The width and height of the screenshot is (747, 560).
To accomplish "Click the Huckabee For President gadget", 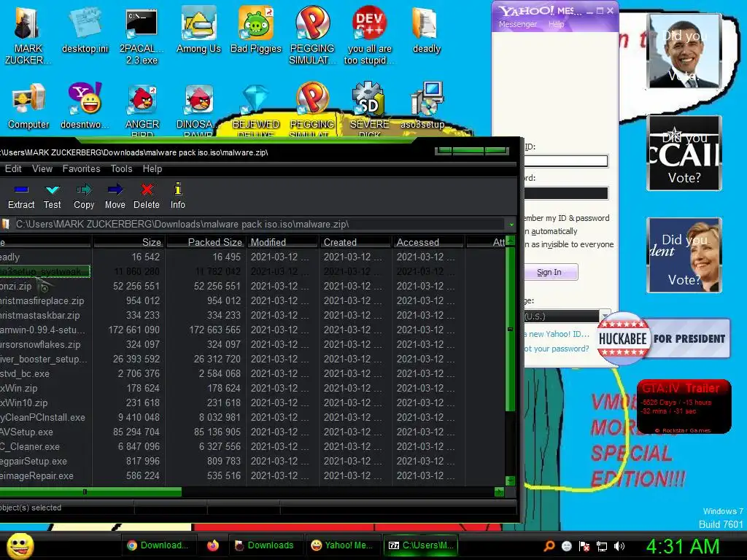I will 663,338.
